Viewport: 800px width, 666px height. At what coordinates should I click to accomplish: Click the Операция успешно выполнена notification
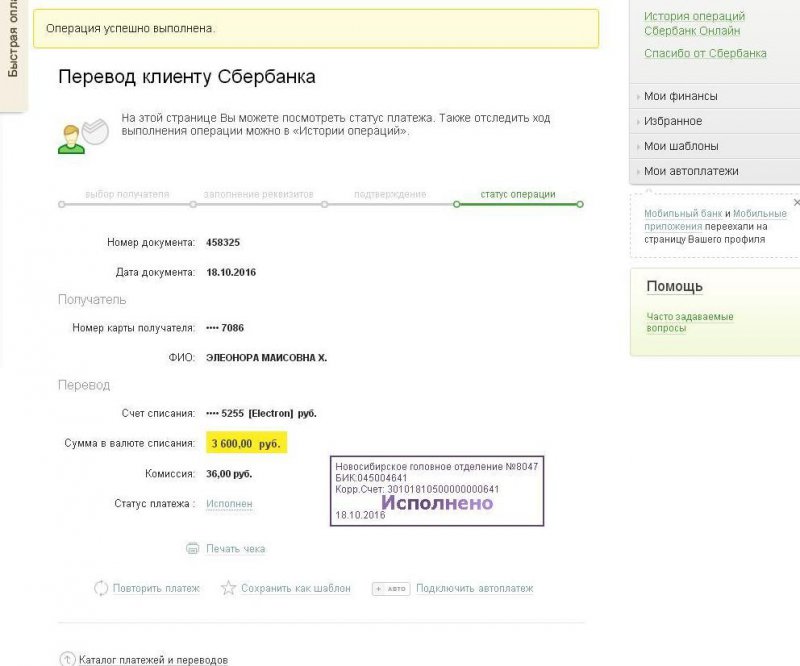(x=316, y=29)
